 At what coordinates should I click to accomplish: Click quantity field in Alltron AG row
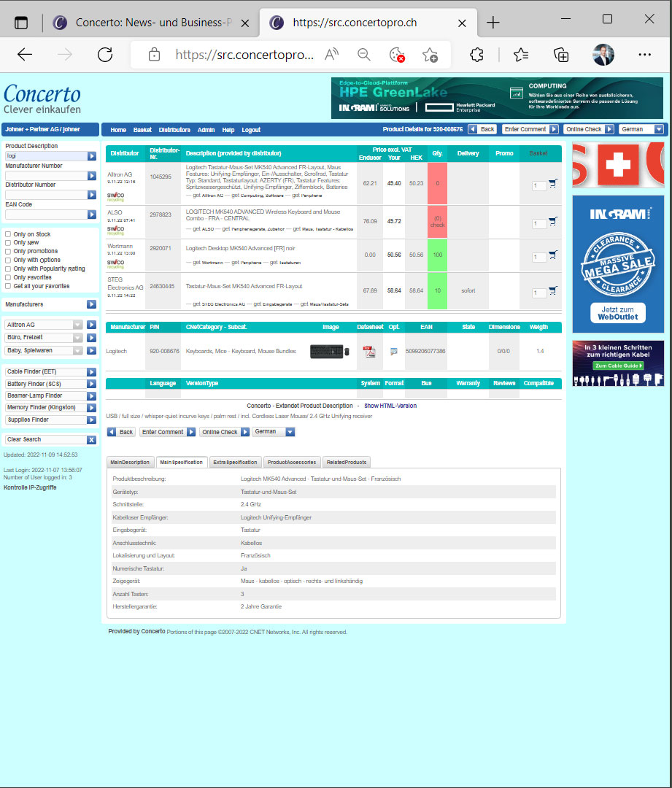click(x=538, y=186)
